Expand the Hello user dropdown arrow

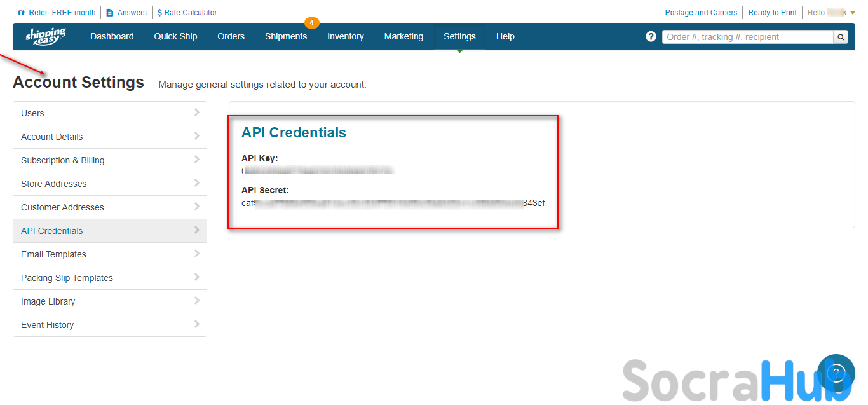(x=853, y=13)
